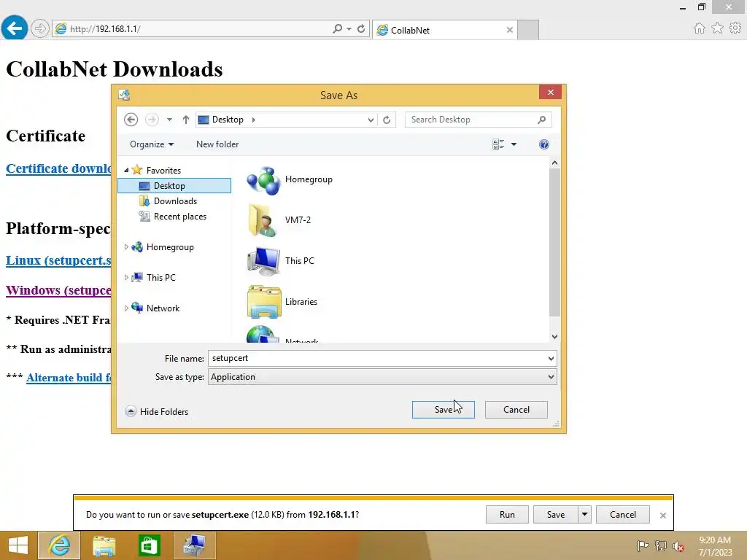Select Recent places under Favorites
747x560 pixels.
tap(172, 216)
